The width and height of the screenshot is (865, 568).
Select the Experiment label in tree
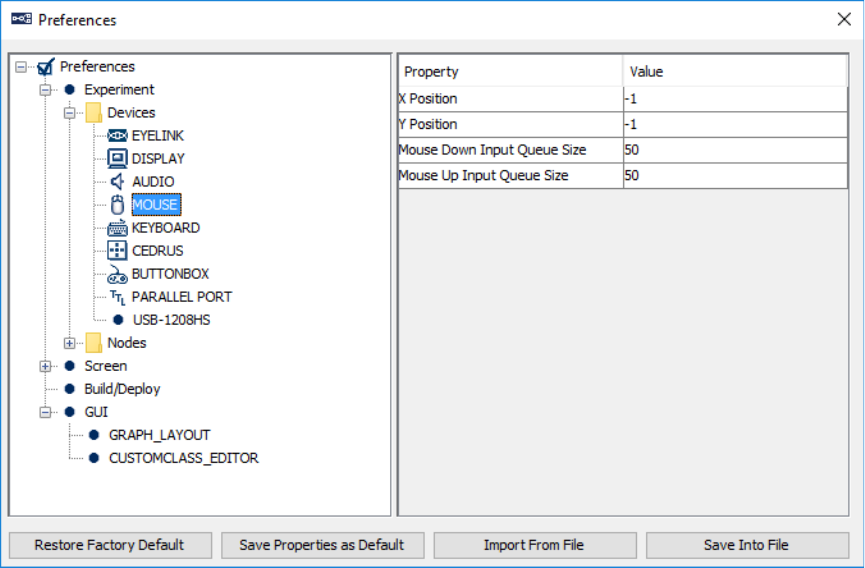point(119,89)
